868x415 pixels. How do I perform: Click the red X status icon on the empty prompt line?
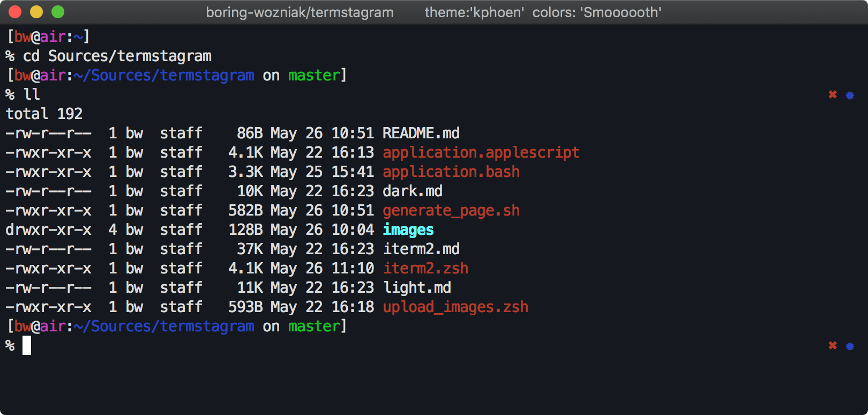pos(833,346)
